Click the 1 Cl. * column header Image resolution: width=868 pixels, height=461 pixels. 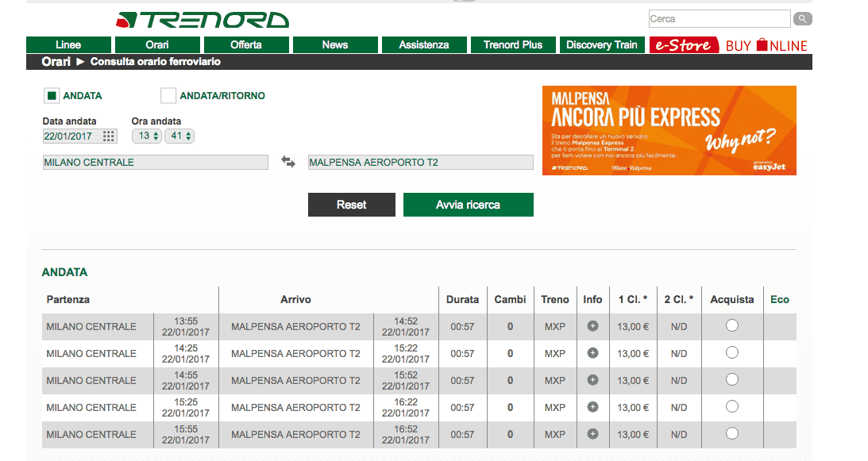633,299
